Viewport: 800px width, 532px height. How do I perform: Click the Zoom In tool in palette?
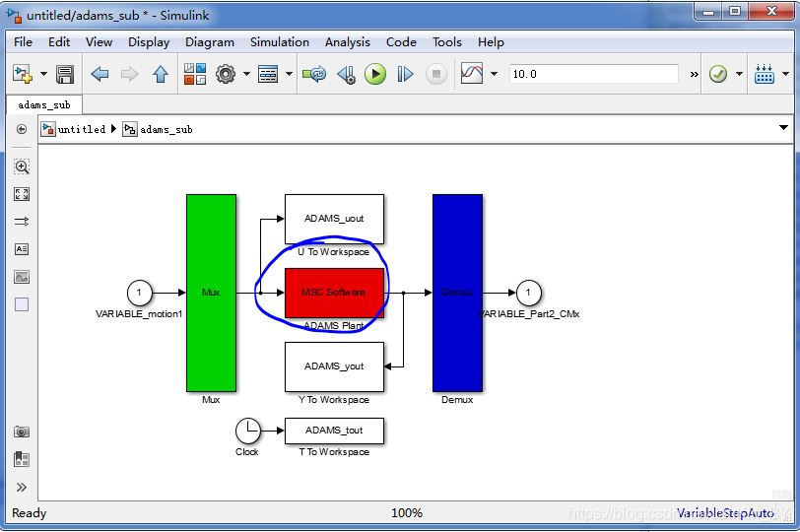[x=22, y=166]
